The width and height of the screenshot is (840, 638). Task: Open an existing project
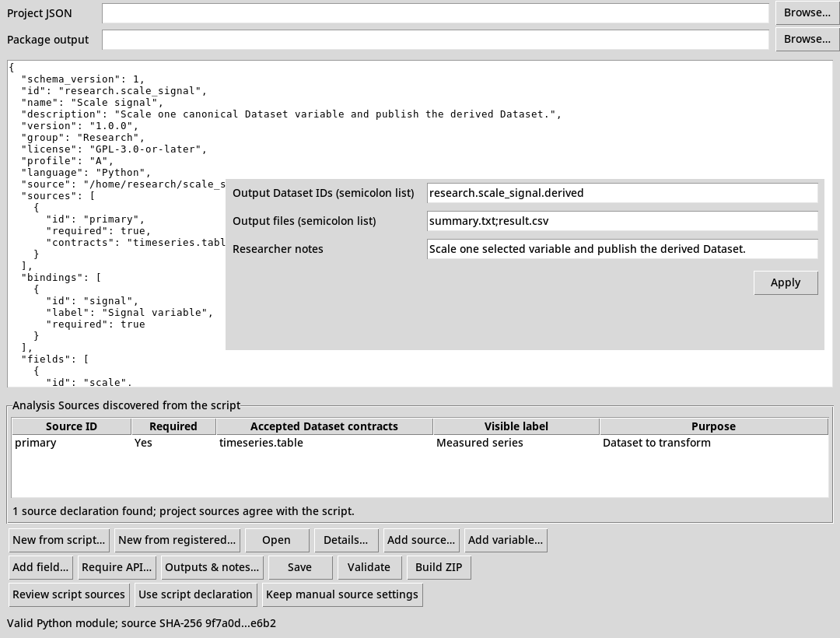pos(276,541)
